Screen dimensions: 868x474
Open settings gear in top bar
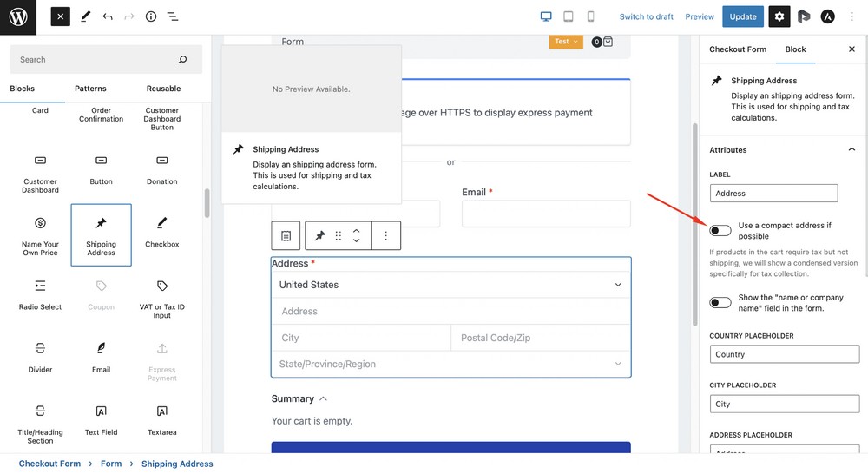(x=779, y=16)
